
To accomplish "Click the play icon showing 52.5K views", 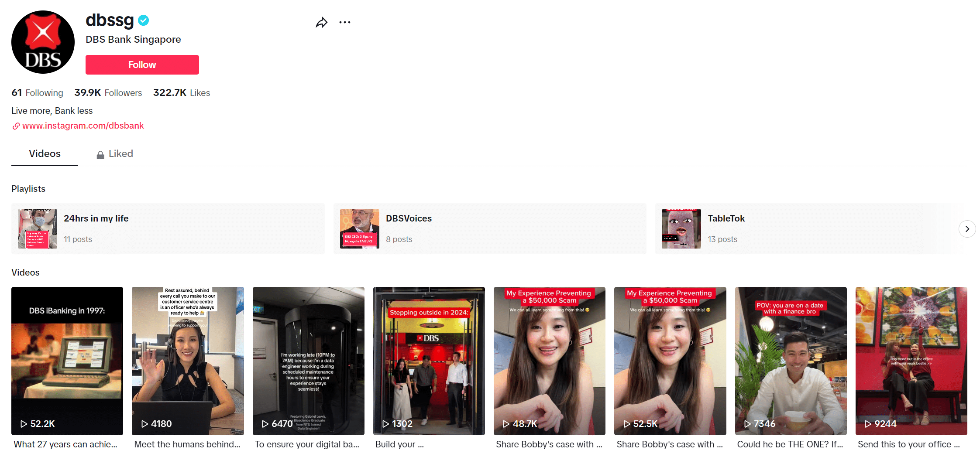I will click(626, 424).
